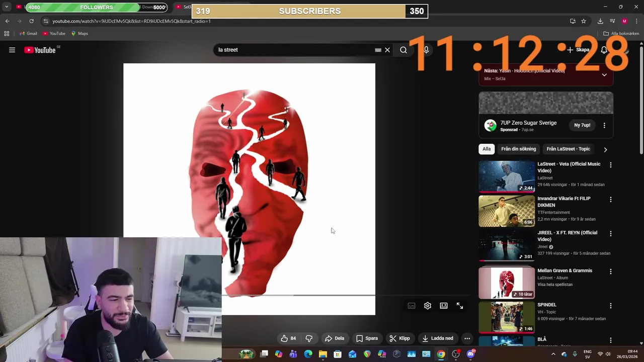Switch player to fullscreen

click(460, 306)
